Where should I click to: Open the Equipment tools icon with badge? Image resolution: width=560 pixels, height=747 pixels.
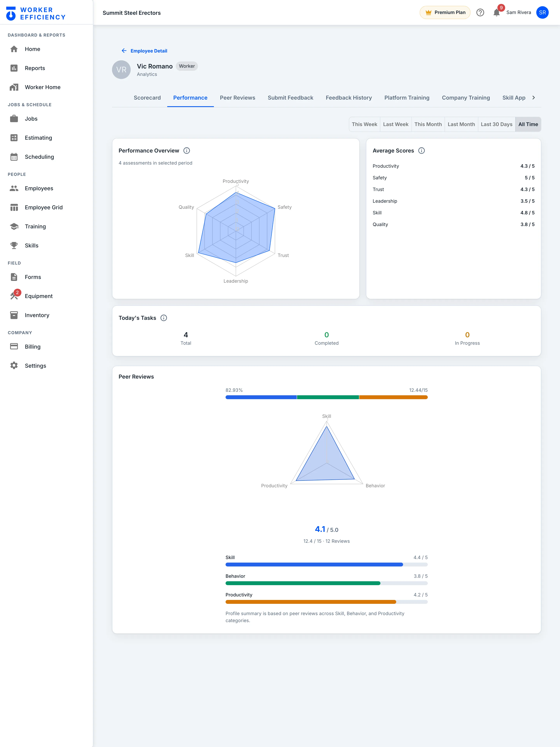pos(14,296)
